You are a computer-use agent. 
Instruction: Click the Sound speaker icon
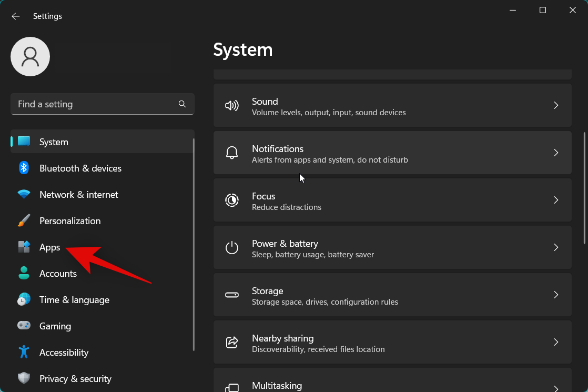[232, 105]
